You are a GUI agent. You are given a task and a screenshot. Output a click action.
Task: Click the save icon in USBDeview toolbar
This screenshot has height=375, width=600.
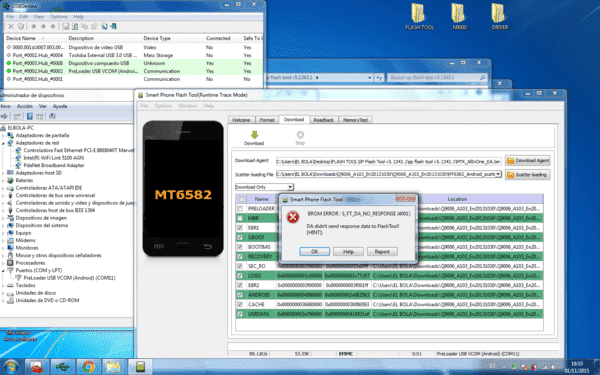(x=65, y=26)
